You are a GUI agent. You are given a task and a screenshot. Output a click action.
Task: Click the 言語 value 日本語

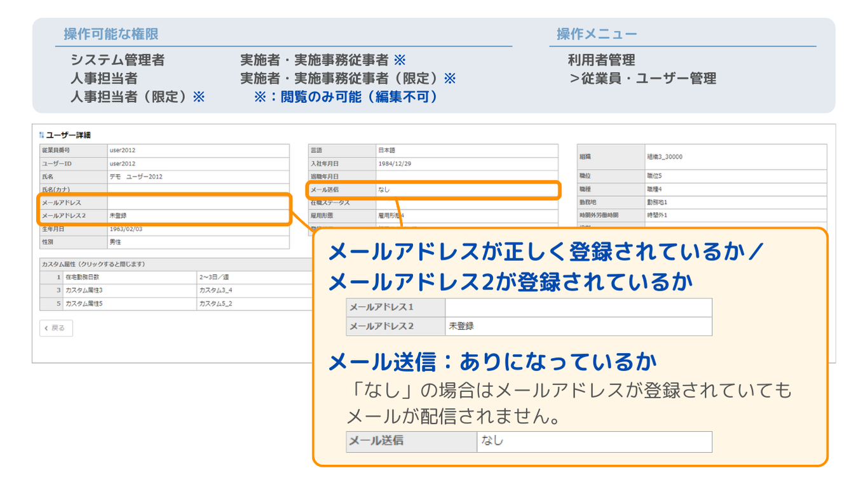point(386,150)
